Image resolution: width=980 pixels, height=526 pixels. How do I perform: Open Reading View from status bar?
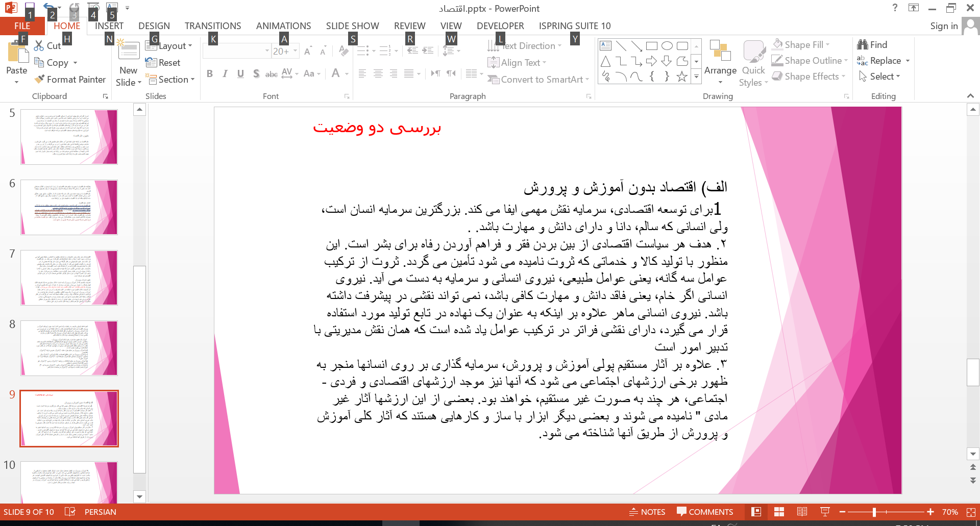pyautogui.click(x=802, y=512)
